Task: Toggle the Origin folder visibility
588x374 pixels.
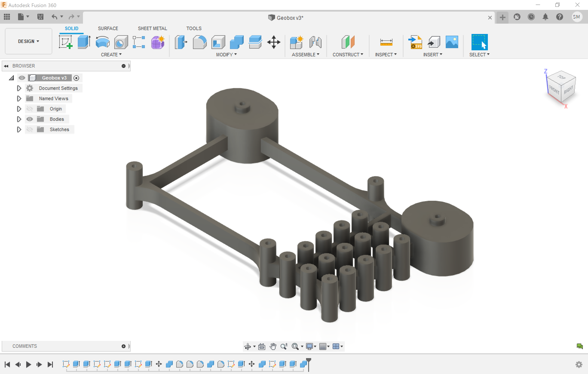Action: (29, 109)
